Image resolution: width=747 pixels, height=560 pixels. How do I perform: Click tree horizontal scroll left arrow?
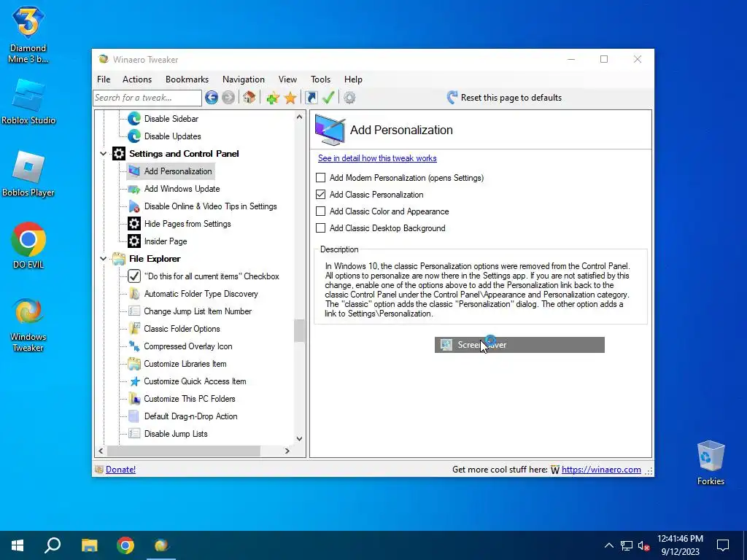pos(101,451)
